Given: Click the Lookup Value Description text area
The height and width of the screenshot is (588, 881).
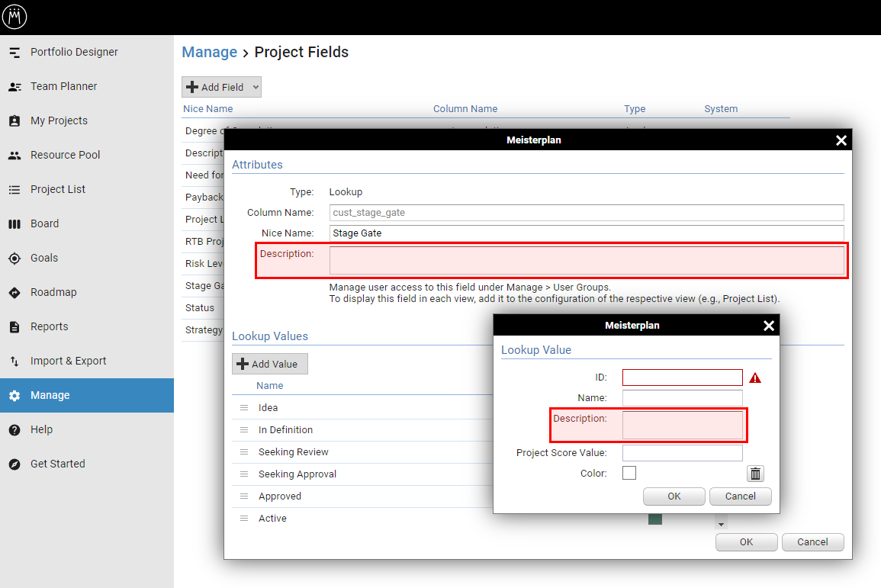Looking at the screenshot, I should tap(682, 425).
